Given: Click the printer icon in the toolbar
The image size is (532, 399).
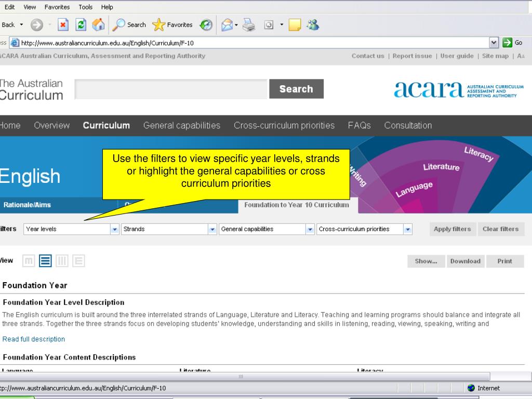Looking at the screenshot, I should 249,25.
